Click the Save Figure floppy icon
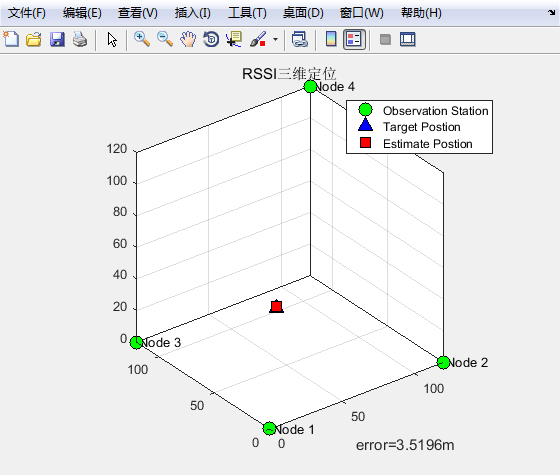Viewport: 560px width, 475px height. [57, 39]
